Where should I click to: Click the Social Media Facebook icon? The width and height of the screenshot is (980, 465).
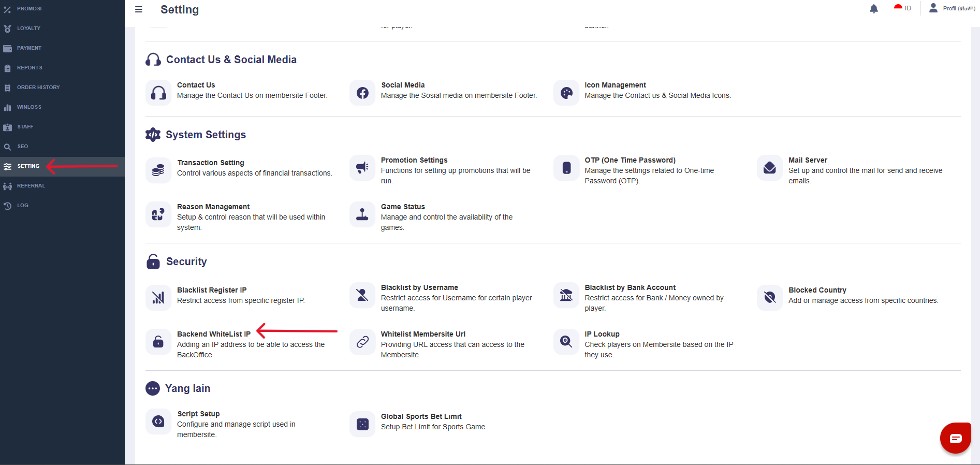tap(362, 93)
